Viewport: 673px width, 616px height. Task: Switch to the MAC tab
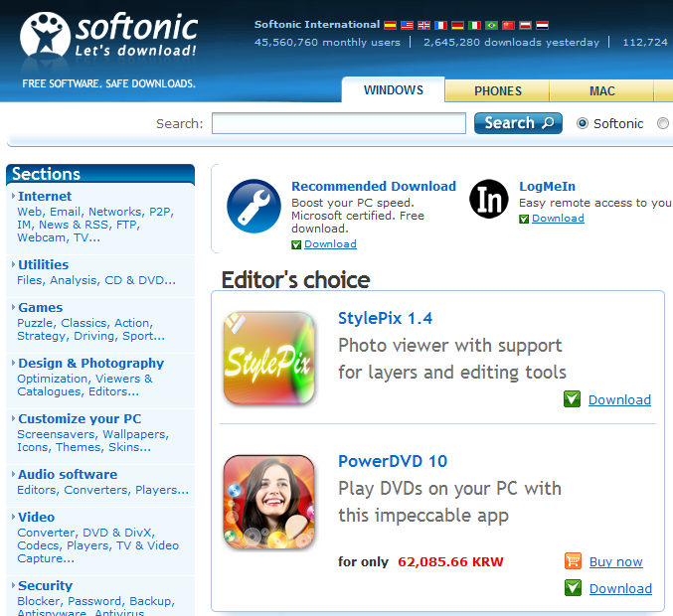pos(601,91)
